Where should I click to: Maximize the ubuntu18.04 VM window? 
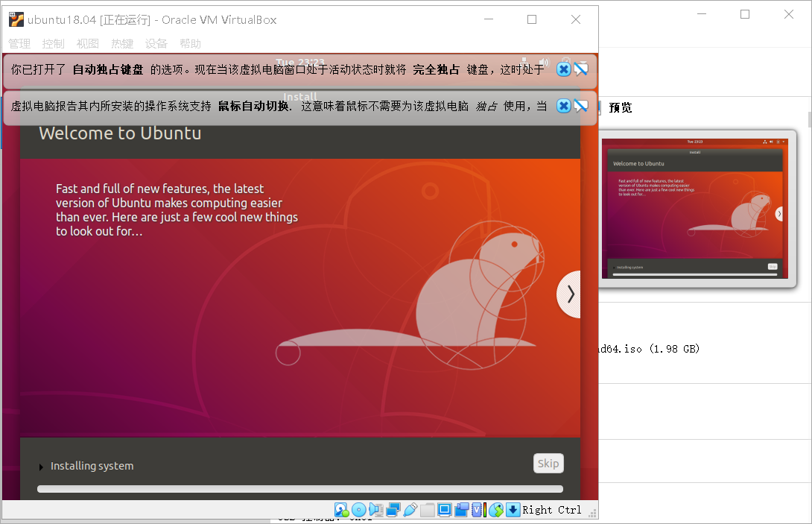point(532,19)
